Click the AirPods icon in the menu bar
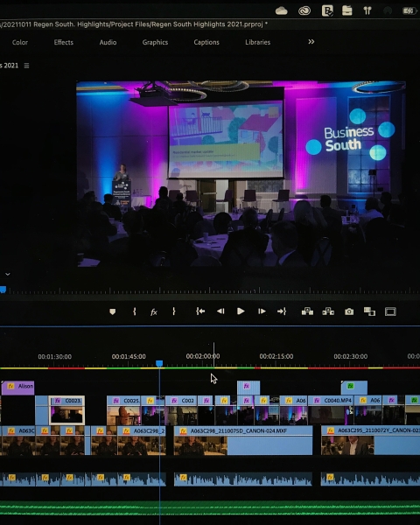Screen dimensions: 420x525 pyautogui.click(x=367, y=10)
